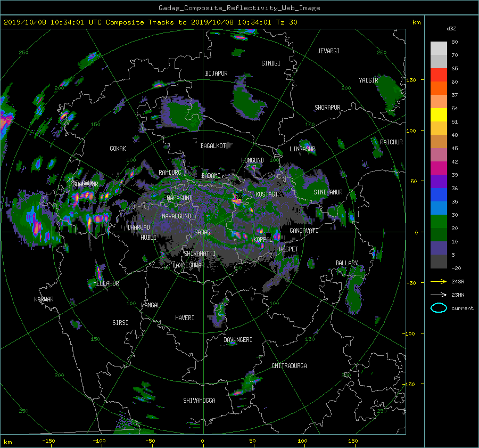Click the HUBLI city label
Viewport: 479px width, 448px height.
tap(148, 238)
